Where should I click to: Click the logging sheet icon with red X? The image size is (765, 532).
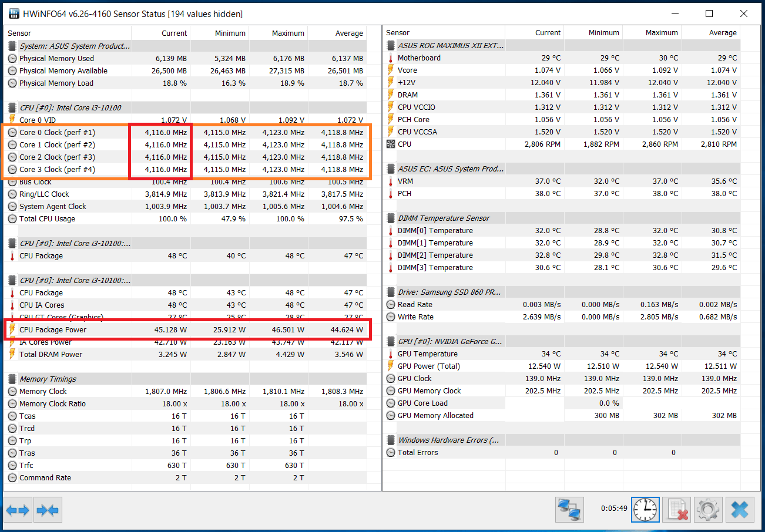(x=676, y=510)
